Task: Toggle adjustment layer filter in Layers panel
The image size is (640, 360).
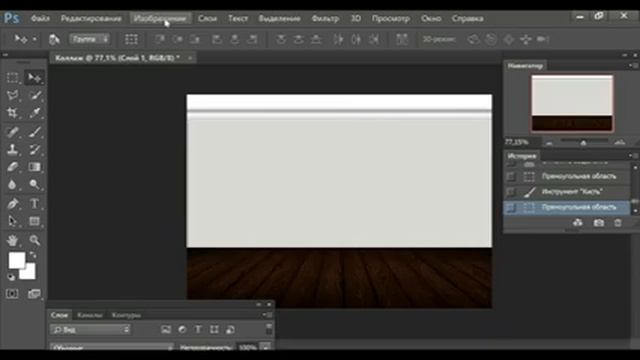Action: (182, 330)
